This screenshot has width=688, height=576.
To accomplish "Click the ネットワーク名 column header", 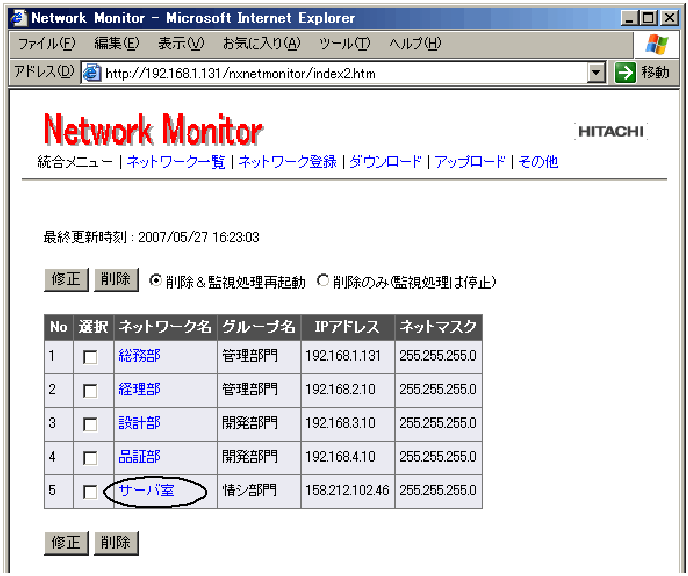I will pyautogui.click(x=165, y=327).
